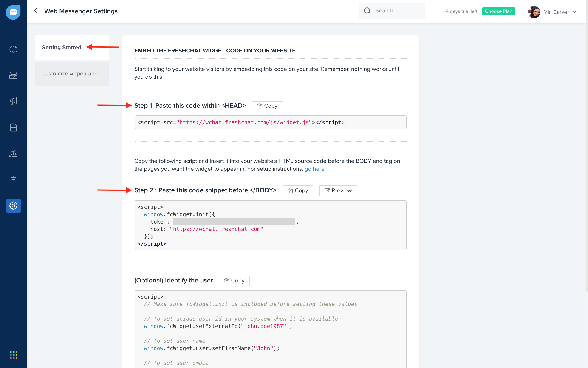588x368 pixels.
Task: Click the 'Step 1: Paste this code within <HEAD>' heading
Action: [190, 106]
